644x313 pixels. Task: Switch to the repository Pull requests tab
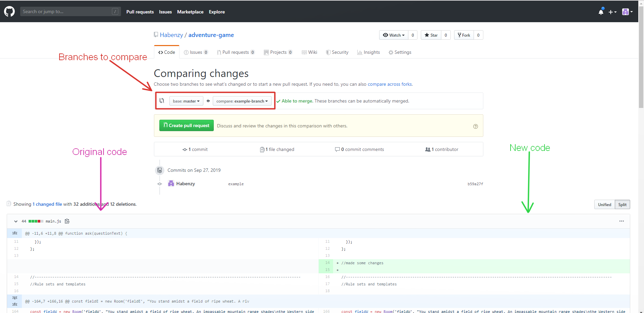click(x=236, y=52)
